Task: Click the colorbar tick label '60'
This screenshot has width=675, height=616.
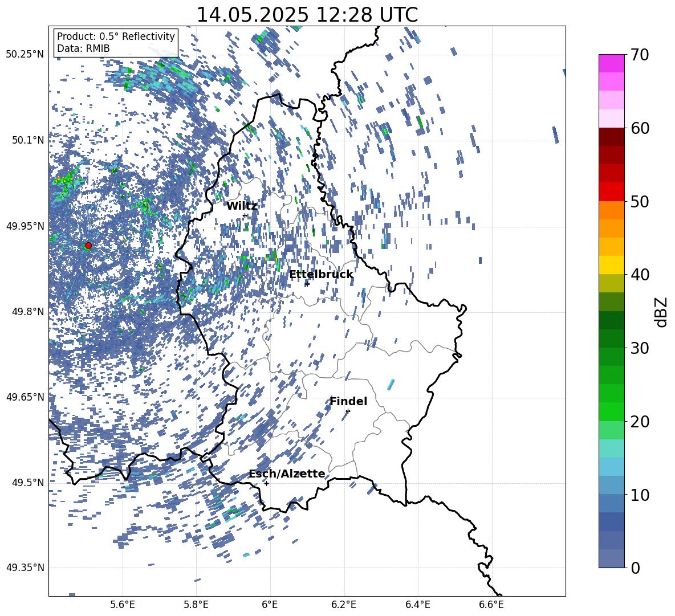Action: [x=640, y=128]
